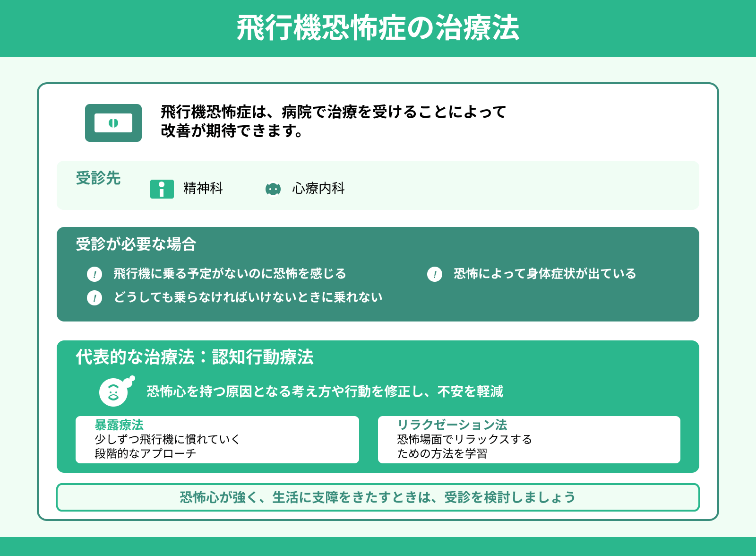
Task: Click the round face icon beside 心療内科
Action: [x=273, y=189]
